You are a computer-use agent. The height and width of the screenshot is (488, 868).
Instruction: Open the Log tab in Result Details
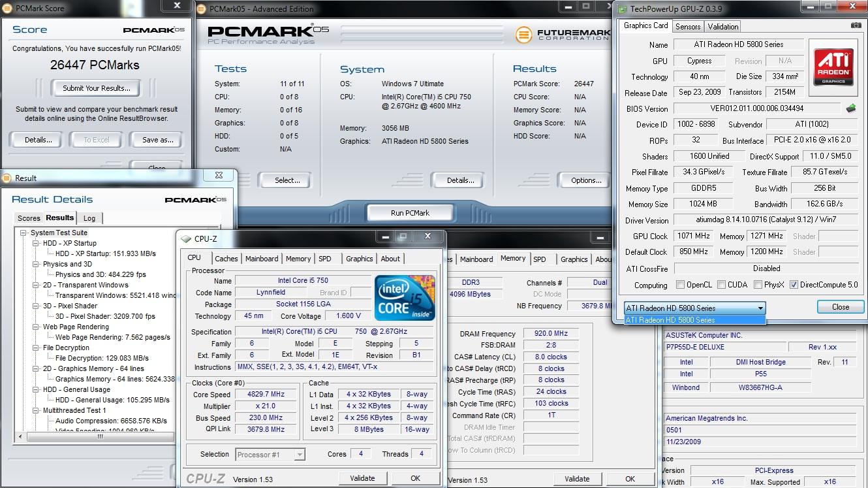pos(89,218)
